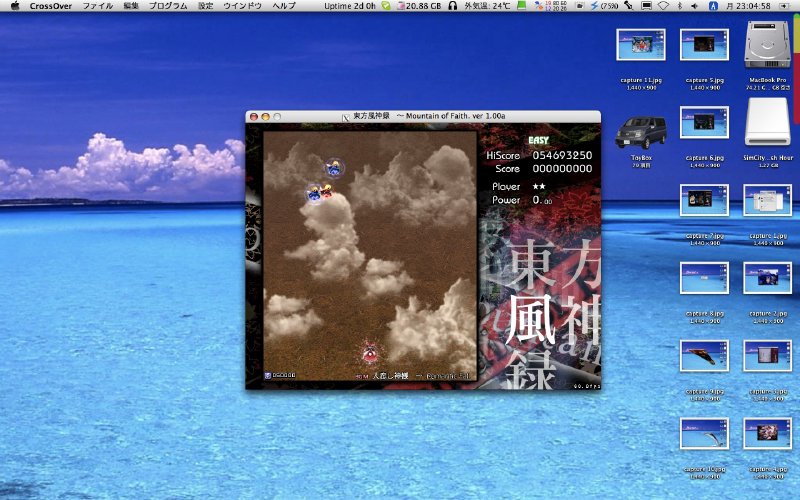The height and width of the screenshot is (500, 800).
Task: Open the AirPort diamond status icon
Action: tap(663, 6)
